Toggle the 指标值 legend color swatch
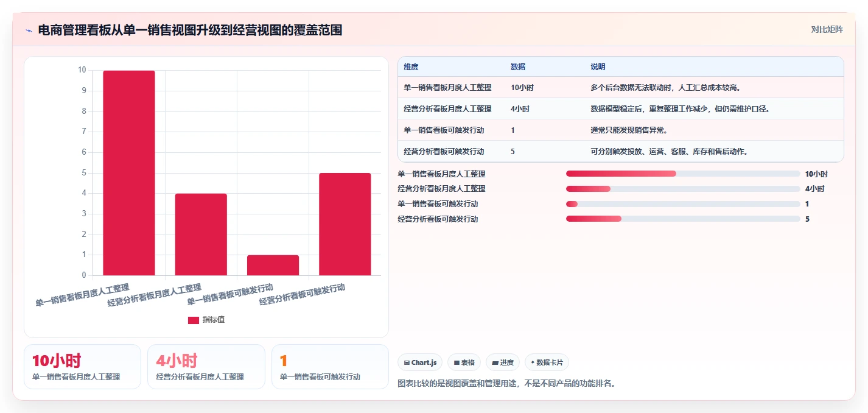 tap(193, 320)
